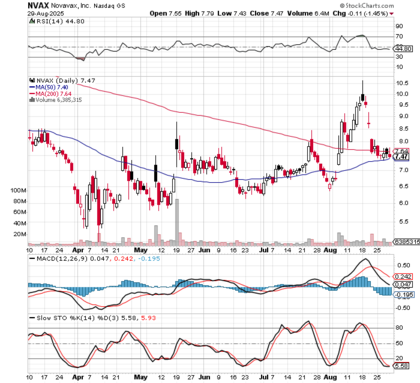Click the red 5.93 %D value in STO label
420x383 pixels.
148,318
